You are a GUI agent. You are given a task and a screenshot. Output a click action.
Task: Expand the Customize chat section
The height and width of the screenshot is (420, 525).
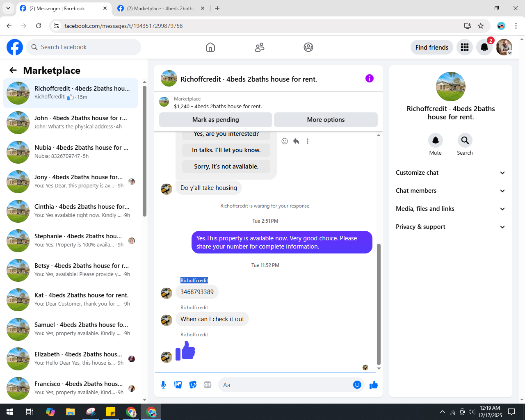tap(450, 173)
